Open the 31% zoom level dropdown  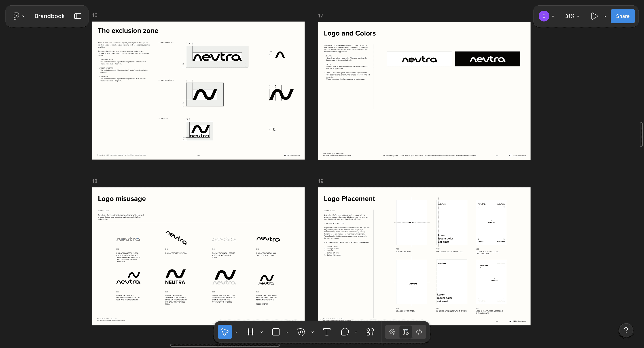tap(572, 16)
